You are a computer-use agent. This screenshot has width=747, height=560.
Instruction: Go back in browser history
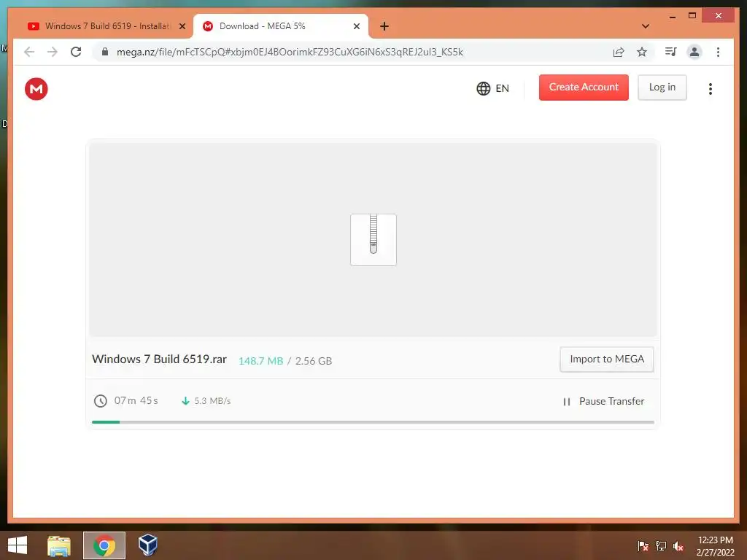point(29,52)
